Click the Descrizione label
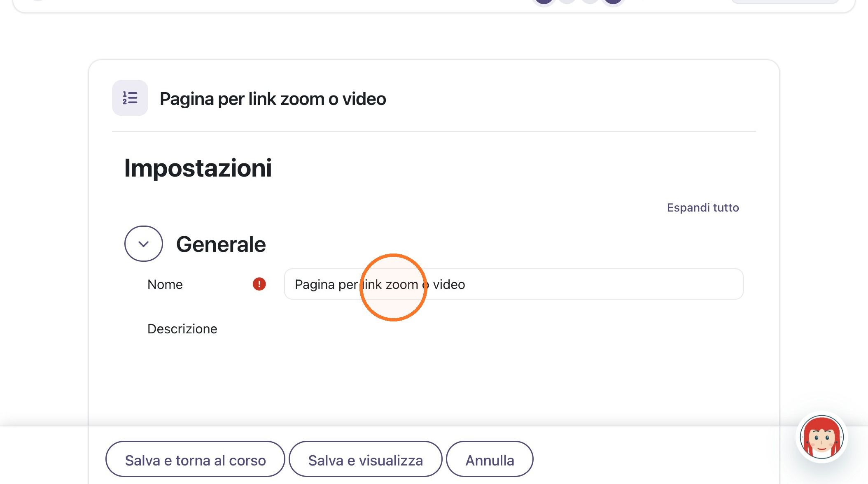 [x=182, y=329]
